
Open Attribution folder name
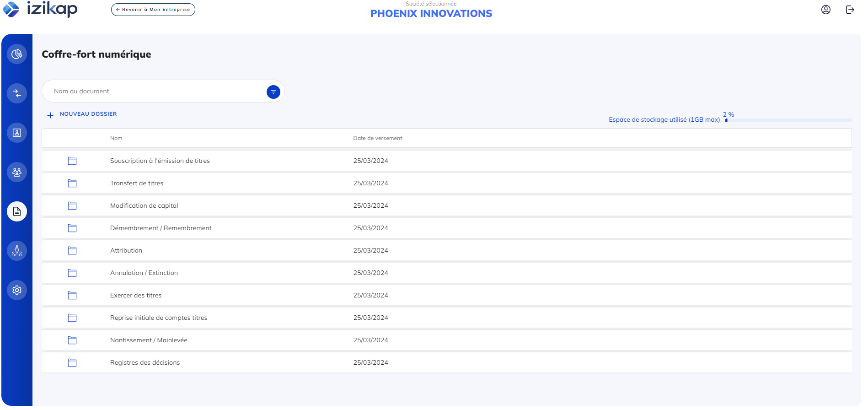tap(126, 251)
